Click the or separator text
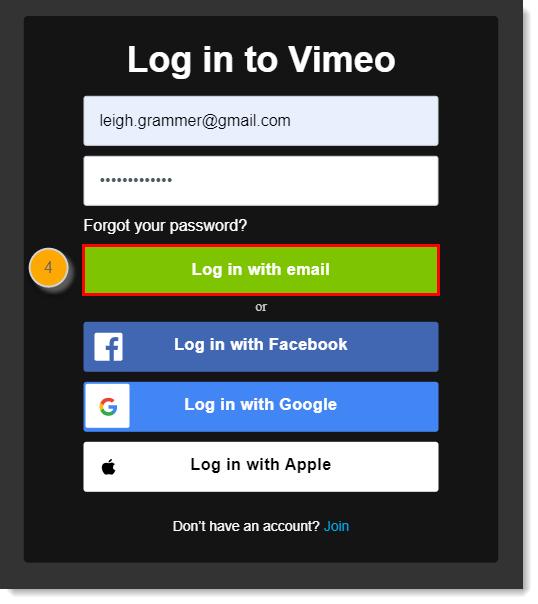Image resolution: width=538 pixels, height=604 pixels. point(261,307)
